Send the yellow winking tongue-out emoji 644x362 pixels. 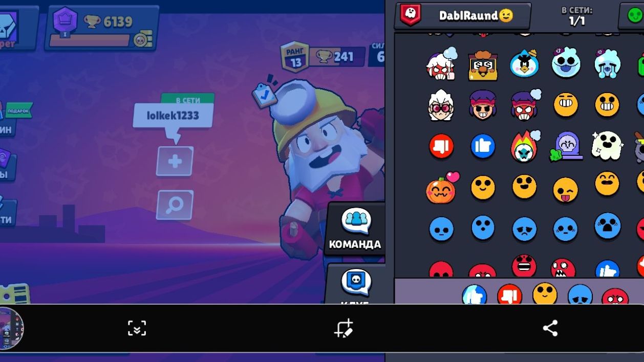(x=566, y=190)
